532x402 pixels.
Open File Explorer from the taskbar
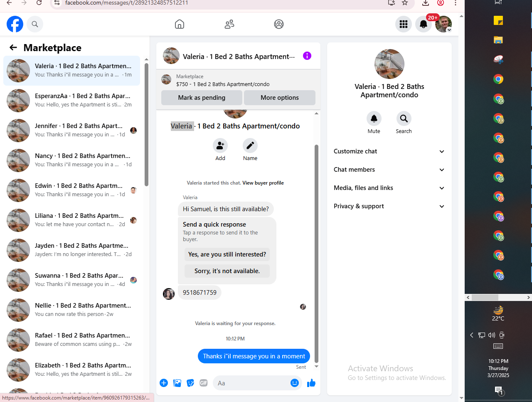(x=498, y=40)
